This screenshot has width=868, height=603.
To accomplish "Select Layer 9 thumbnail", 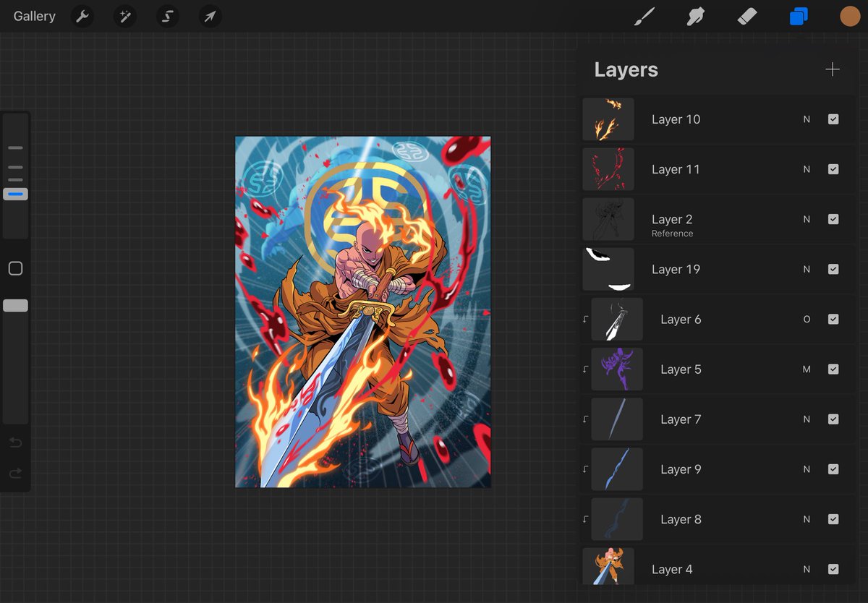I will pyautogui.click(x=617, y=469).
